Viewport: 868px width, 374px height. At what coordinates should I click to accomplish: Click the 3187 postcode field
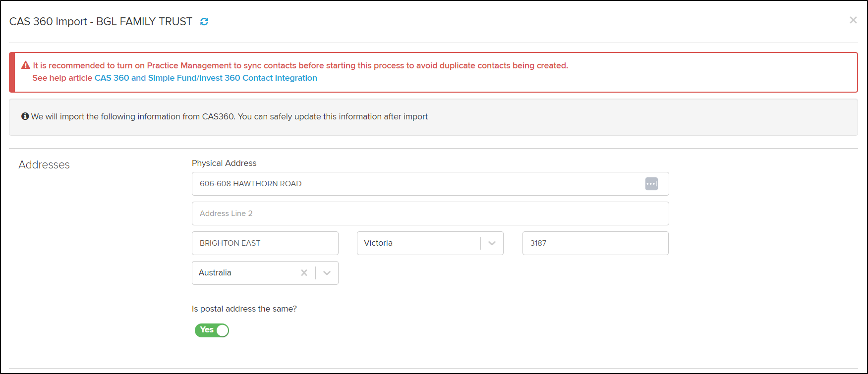point(595,243)
